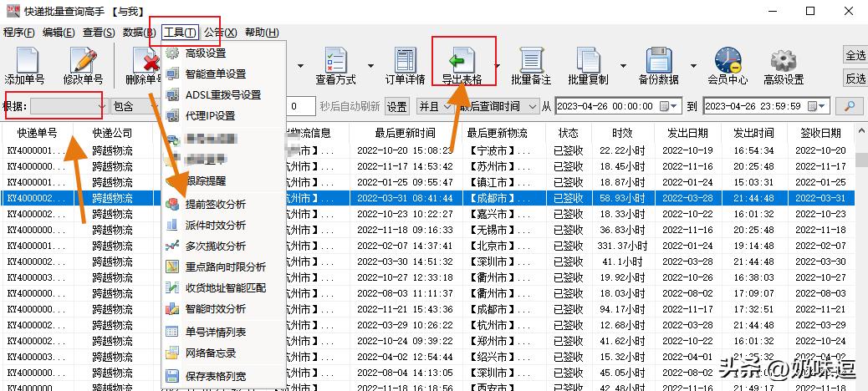The width and height of the screenshot is (868, 391).
Task: Expand the 并且 logic dropdown
Action: click(x=447, y=106)
